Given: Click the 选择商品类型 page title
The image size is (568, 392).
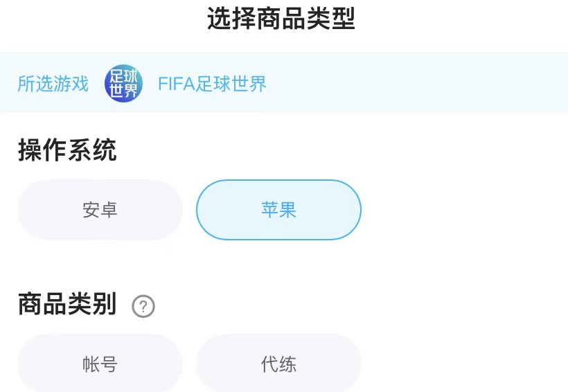Looking at the screenshot, I should point(281,19).
